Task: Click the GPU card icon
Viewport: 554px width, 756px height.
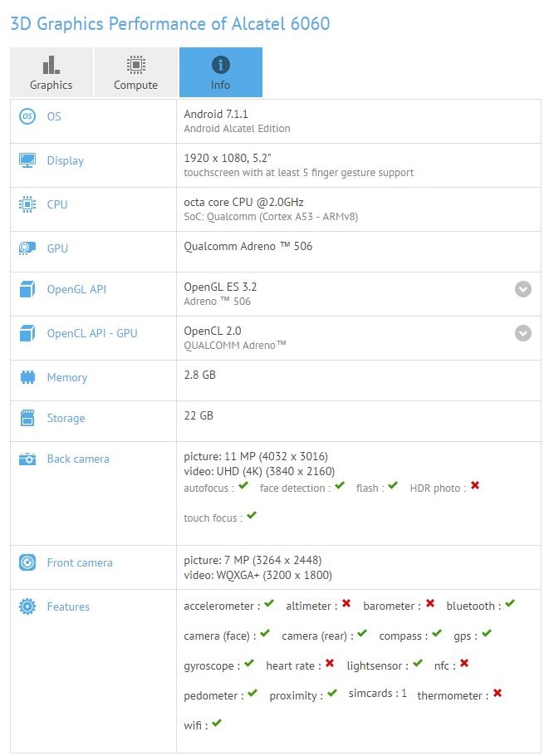Action: point(27,248)
